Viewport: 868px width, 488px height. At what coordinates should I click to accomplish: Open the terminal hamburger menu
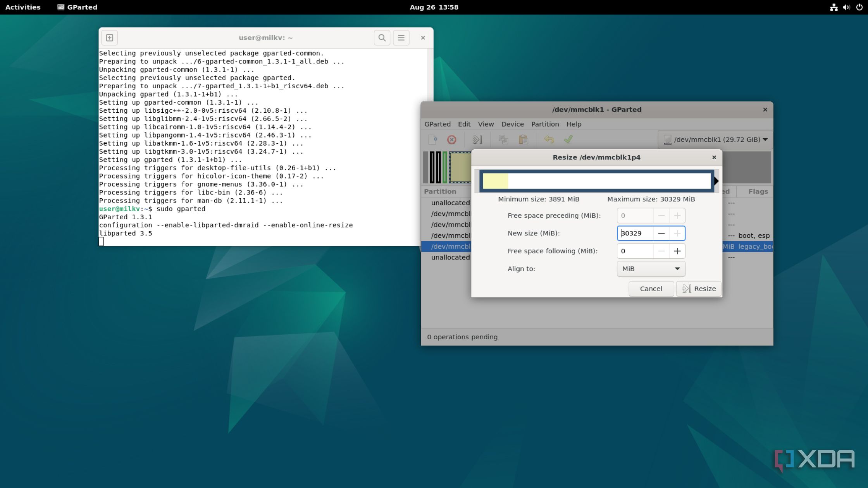401,38
